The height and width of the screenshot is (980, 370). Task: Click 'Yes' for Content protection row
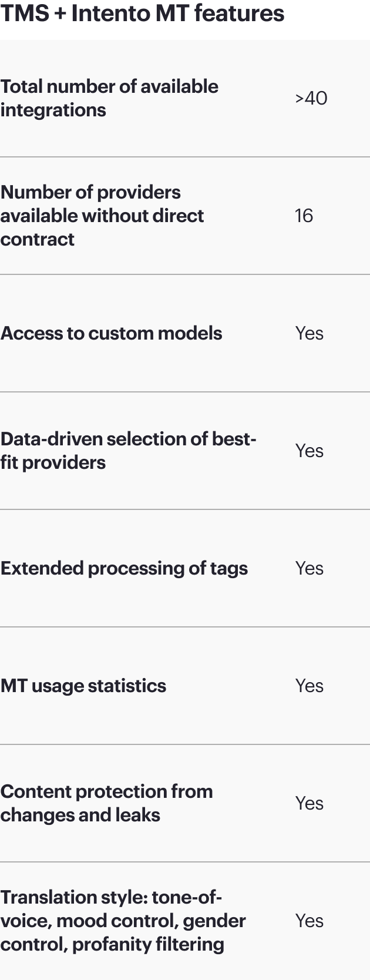pos(310,803)
